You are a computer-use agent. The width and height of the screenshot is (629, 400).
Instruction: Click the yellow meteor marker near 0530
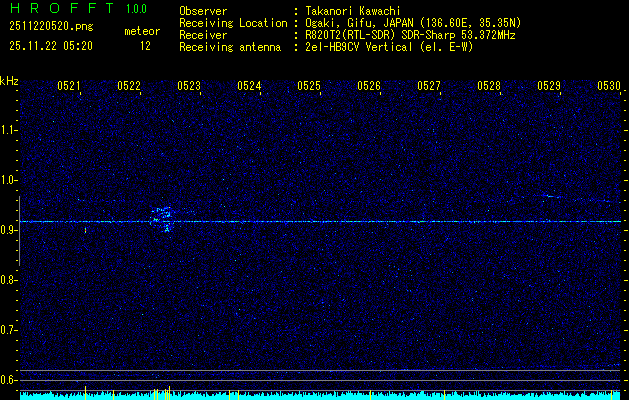(x=612, y=395)
